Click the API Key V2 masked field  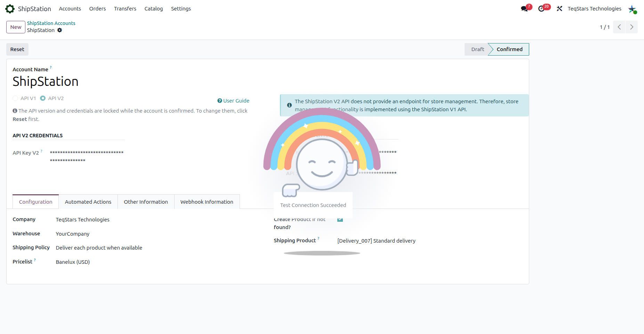tap(87, 156)
